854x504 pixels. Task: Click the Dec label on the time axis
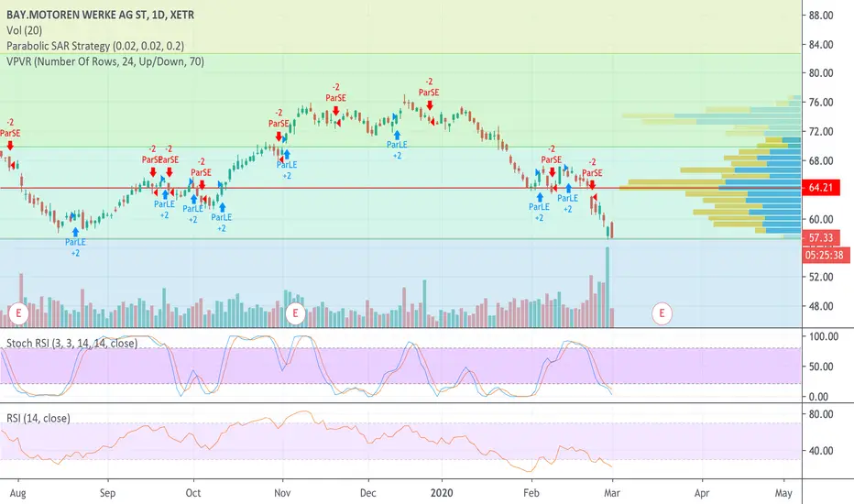tap(368, 493)
